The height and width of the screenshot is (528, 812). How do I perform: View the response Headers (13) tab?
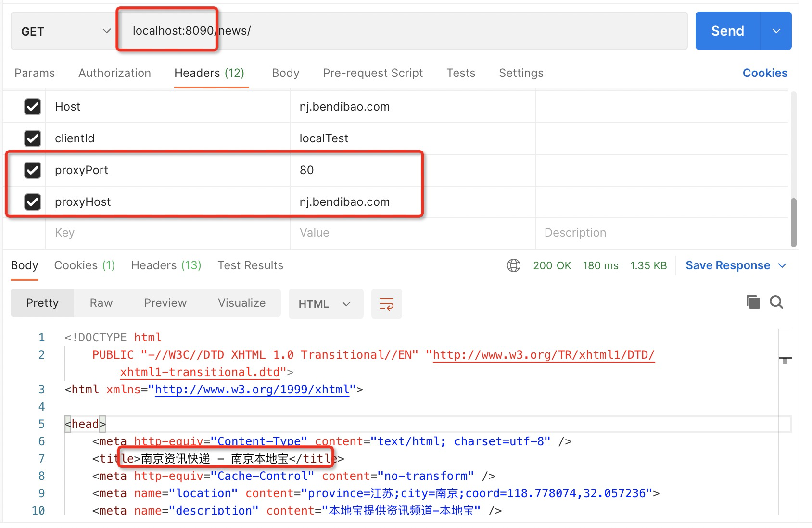[x=166, y=265]
